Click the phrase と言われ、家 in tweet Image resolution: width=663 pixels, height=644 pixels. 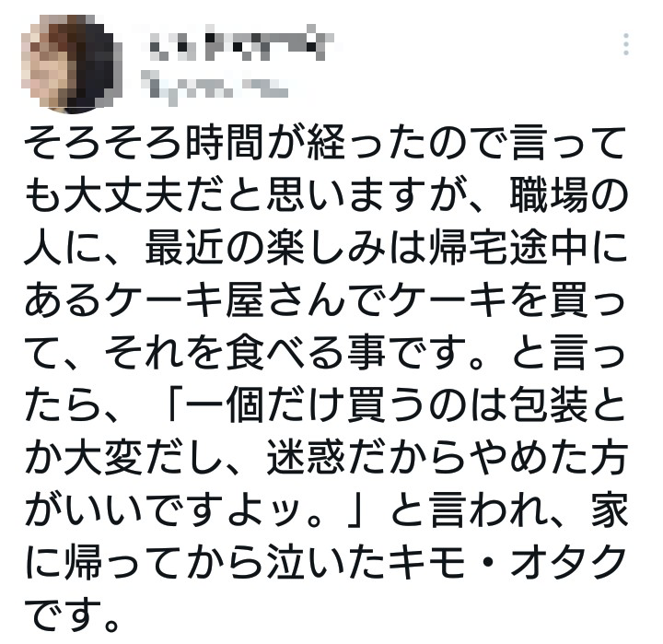[509, 510]
